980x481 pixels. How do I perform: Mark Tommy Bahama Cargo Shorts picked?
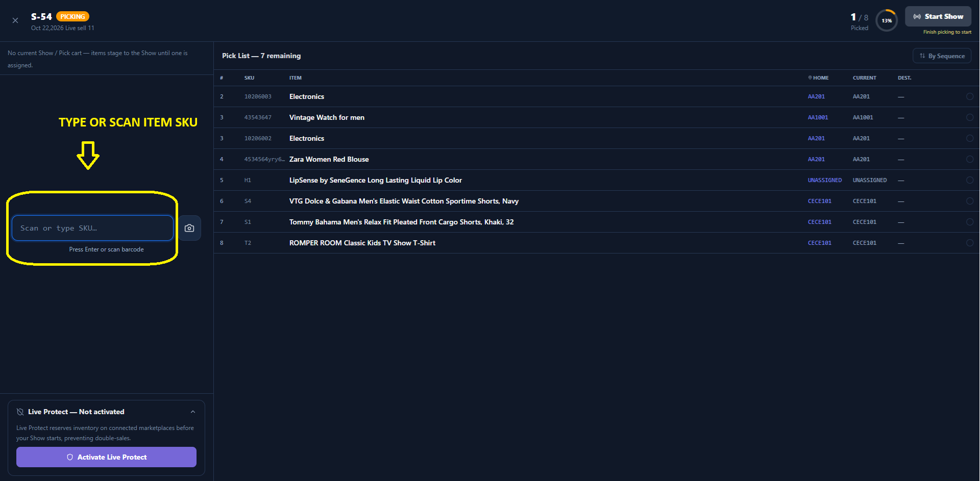(970, 222)
